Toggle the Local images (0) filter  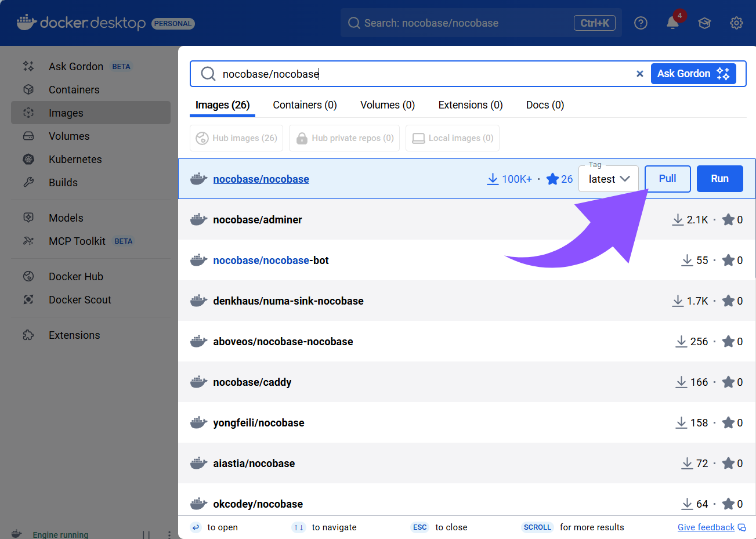coord(453,138)
